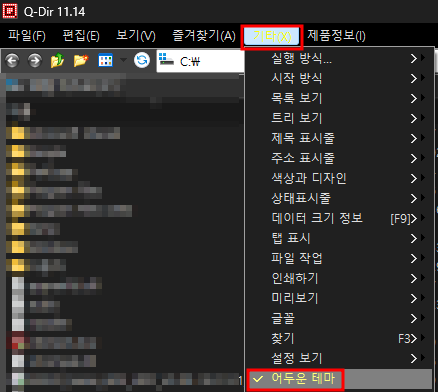Open the 보기(V) menu

[136, 36]
